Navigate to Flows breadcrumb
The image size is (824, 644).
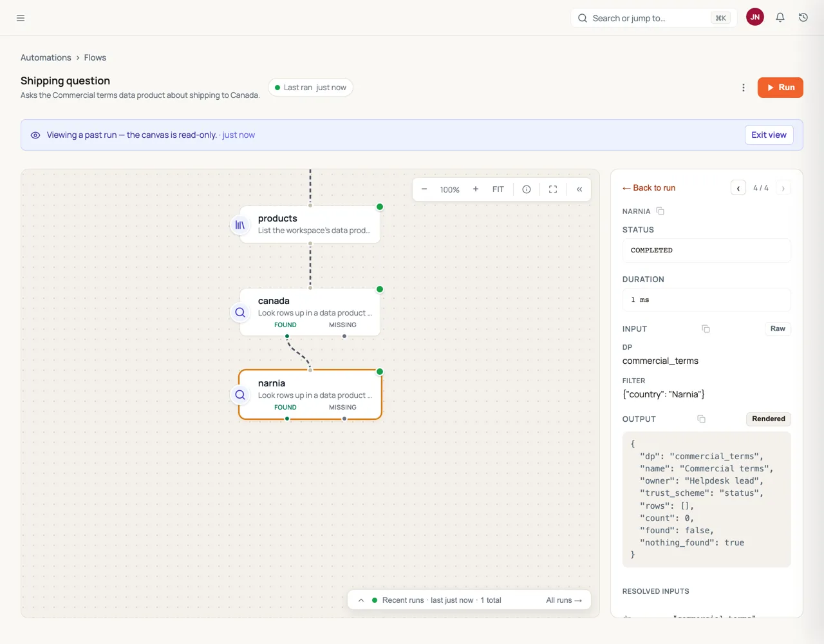coord(95,57)
